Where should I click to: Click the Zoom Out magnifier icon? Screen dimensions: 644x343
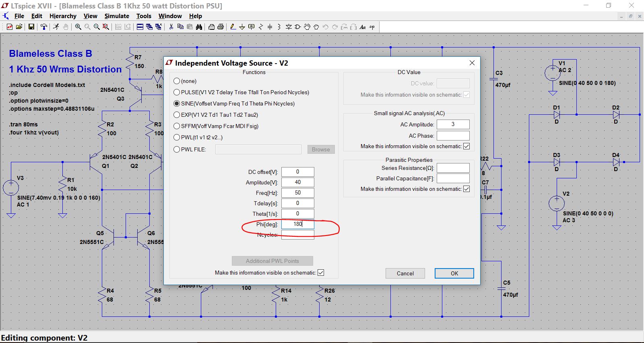pos(97,27)
